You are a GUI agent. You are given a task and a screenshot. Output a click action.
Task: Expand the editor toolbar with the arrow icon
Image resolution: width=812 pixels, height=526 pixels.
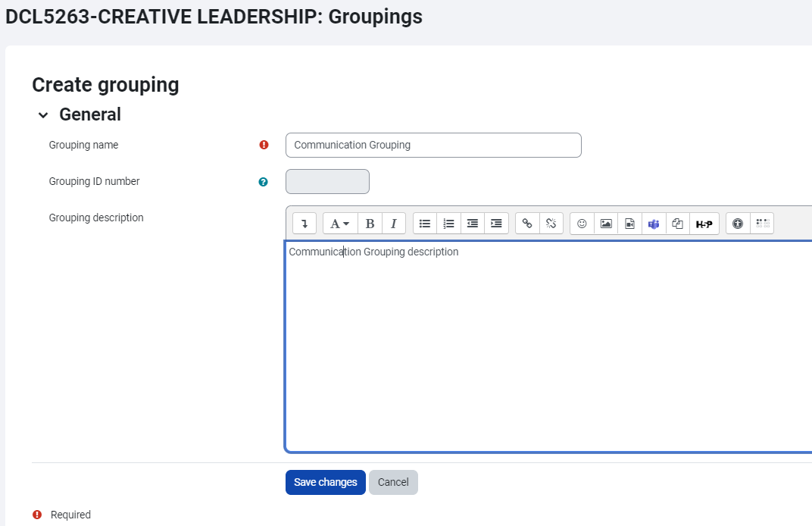[x=304, y=223]
